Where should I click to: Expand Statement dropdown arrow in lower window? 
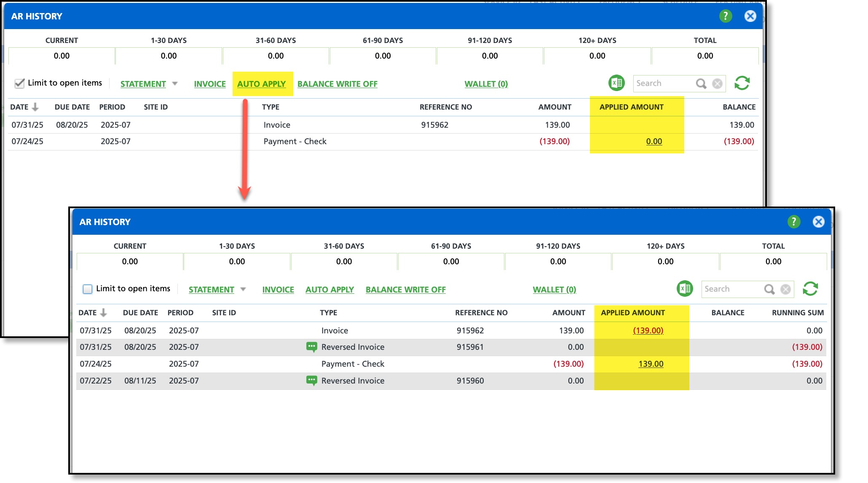pyautogui.click(x=243, y=289)
